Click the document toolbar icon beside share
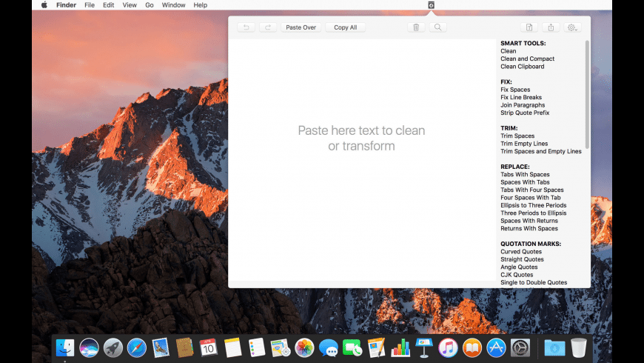The image size is (644, 363). pyautogui.click(x=529, y=27)
